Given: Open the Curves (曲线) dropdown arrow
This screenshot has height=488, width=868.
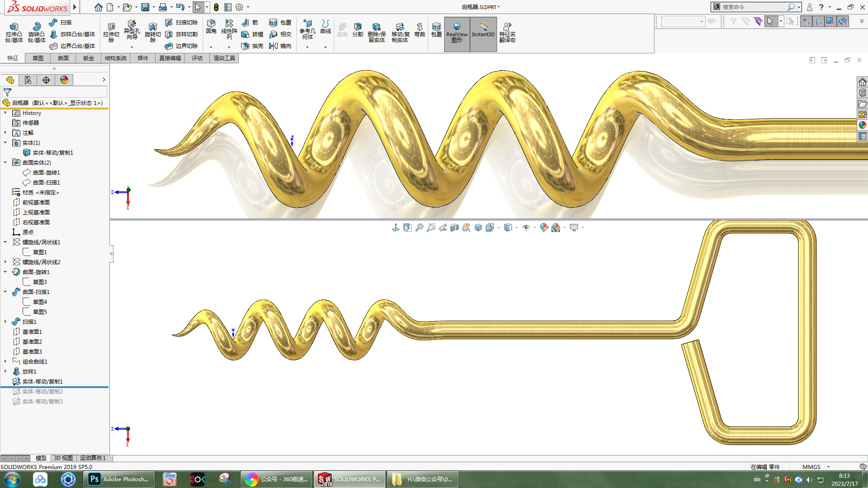Looking at the screenshot, I should [x=325, y=47].
